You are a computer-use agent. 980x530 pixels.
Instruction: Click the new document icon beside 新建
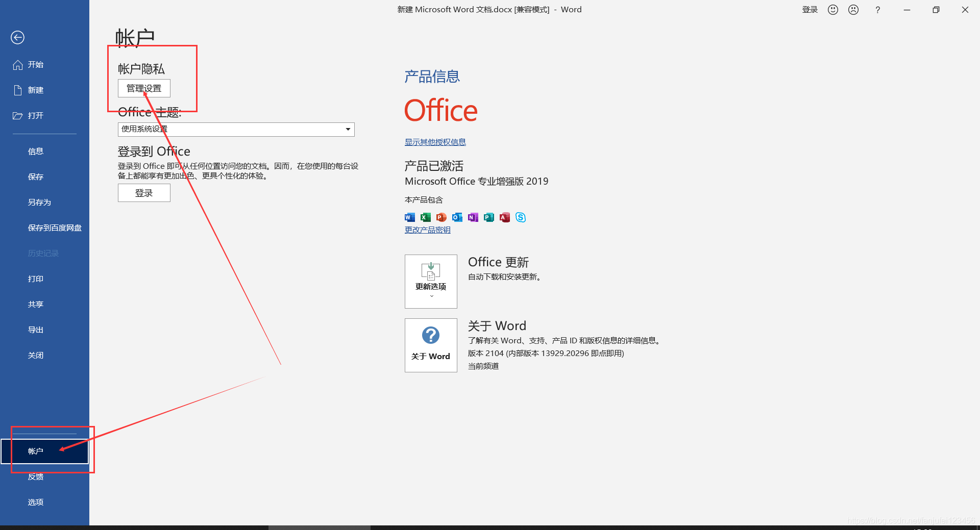coord(18,90)
